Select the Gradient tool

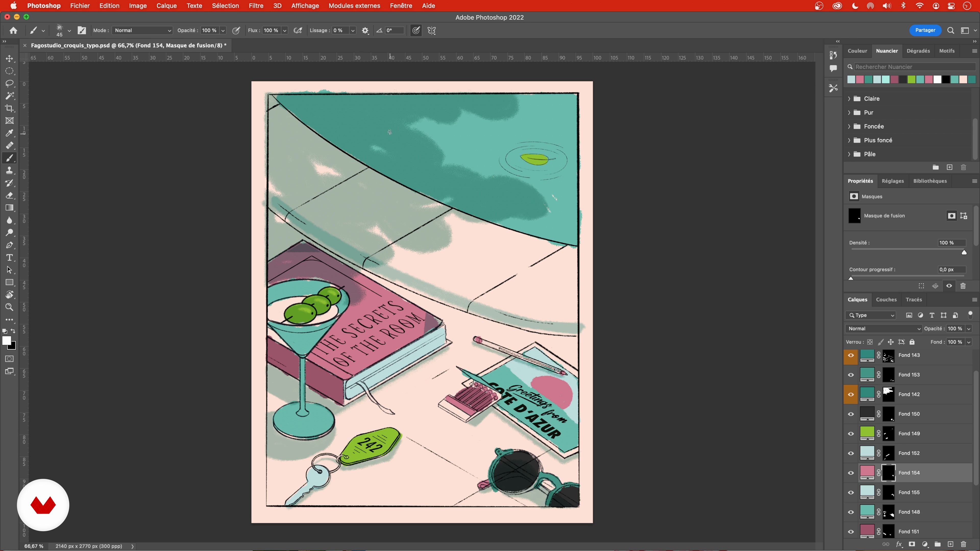[9, 208]
